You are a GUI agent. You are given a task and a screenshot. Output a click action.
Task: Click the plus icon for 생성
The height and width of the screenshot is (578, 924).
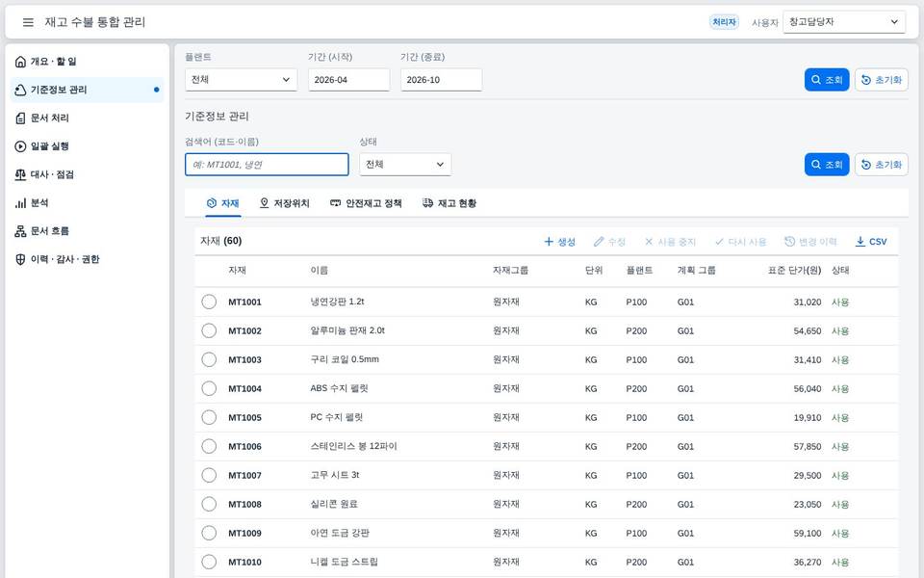coord(549,241)
